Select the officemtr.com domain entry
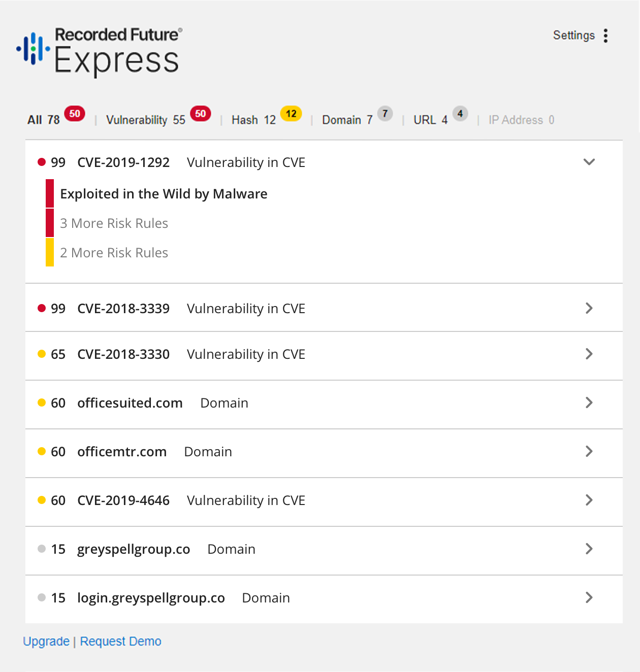This screenshot has height=672, width=640. pyautogui.click(x=122, y=452)
